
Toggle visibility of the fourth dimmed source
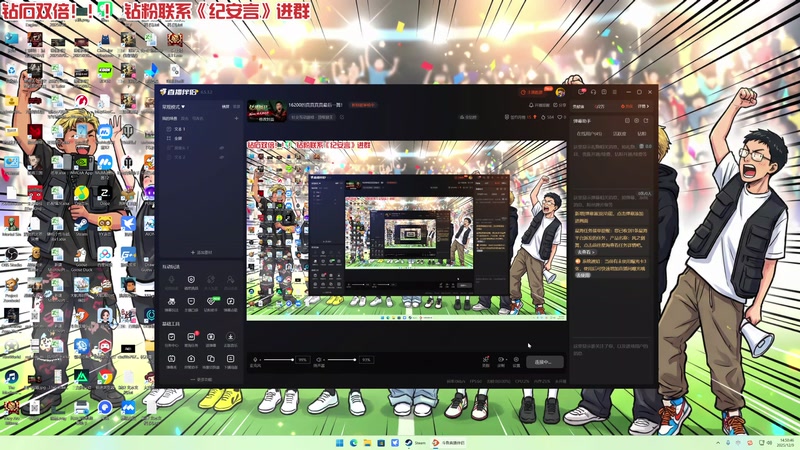222,157
